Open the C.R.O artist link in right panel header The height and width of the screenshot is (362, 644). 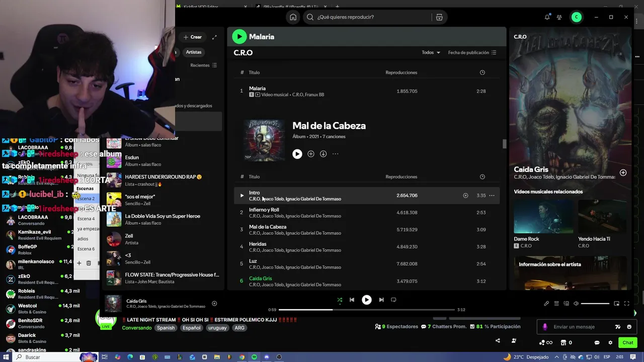520,37
